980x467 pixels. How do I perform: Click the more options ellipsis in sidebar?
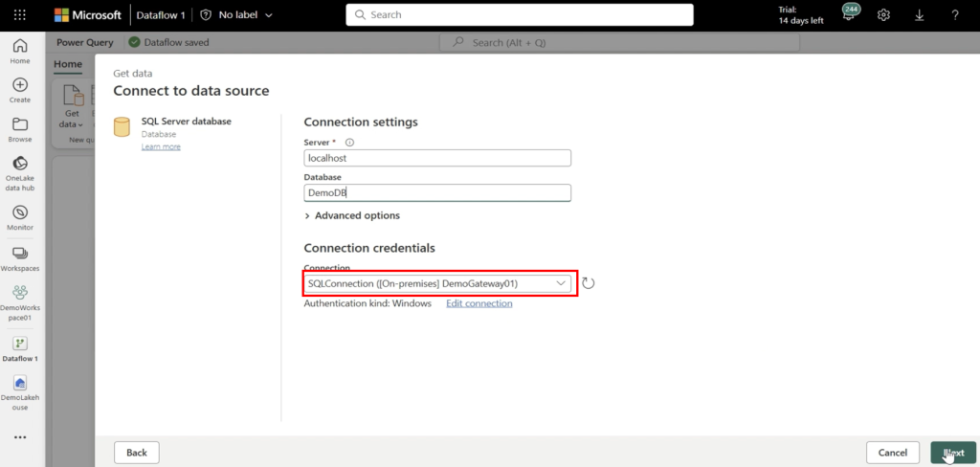click(20, 437)
